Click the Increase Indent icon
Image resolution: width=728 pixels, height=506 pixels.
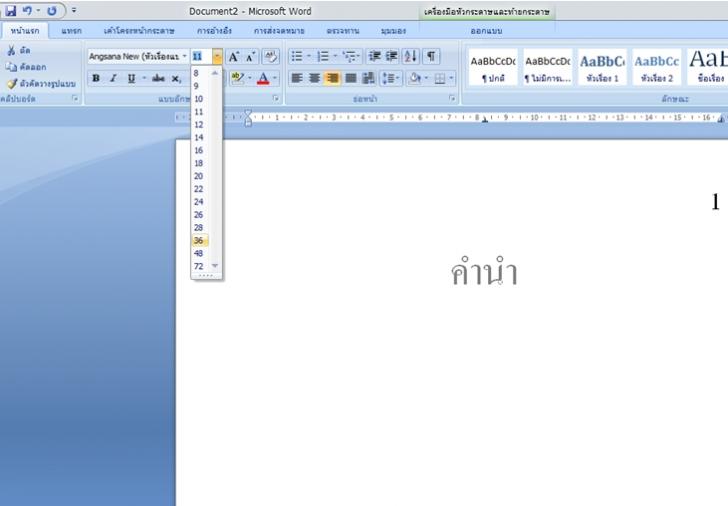[x=391, y=57]
